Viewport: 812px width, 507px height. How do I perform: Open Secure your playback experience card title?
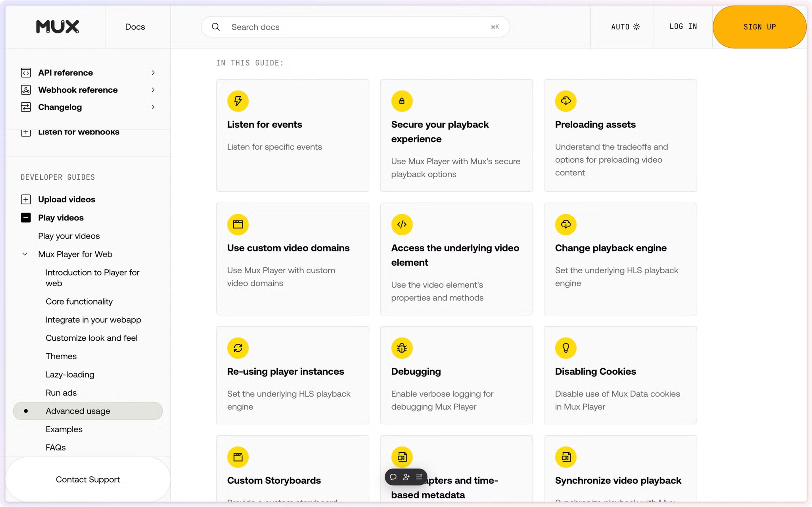click(440, 132)
